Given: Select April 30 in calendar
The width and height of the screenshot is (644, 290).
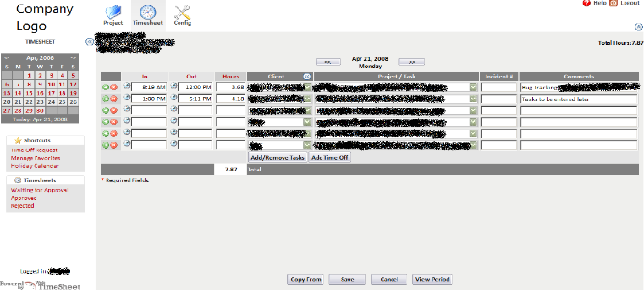Looking at the screenshot, I should click(x=40, y=111).
